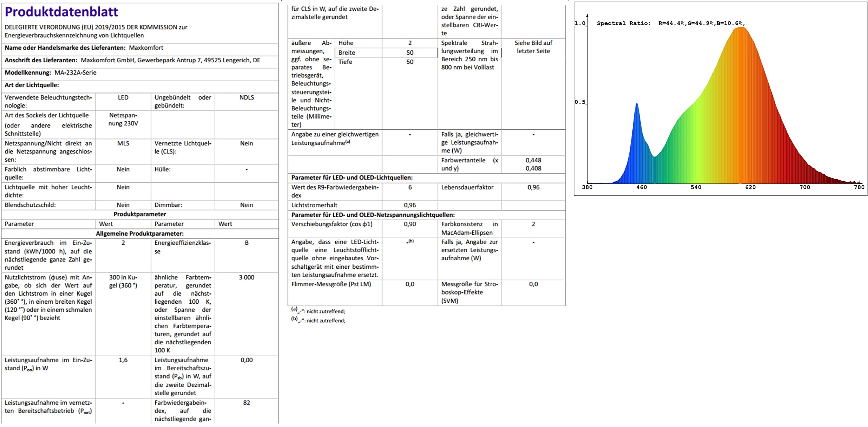Screen dimensions: 868x427
Task: Select the "Breite" dimension label
Action: tap(347, 53)
